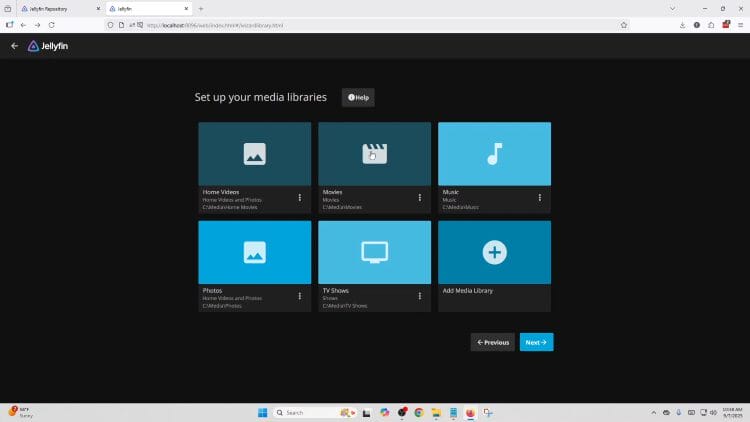Viewport: 750px width, 422px height.
Task: Expand TV Shows three-dot options
Action: [419, 296]
